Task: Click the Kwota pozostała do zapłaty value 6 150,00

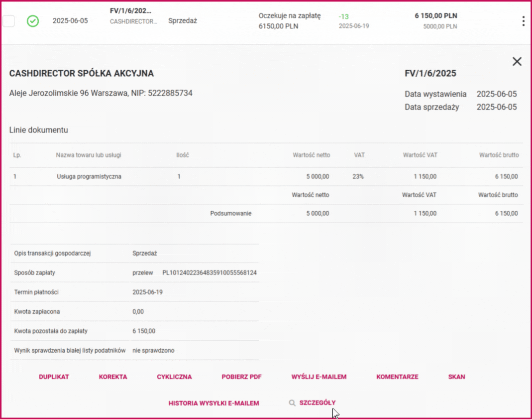Action: tap(144, 331)
